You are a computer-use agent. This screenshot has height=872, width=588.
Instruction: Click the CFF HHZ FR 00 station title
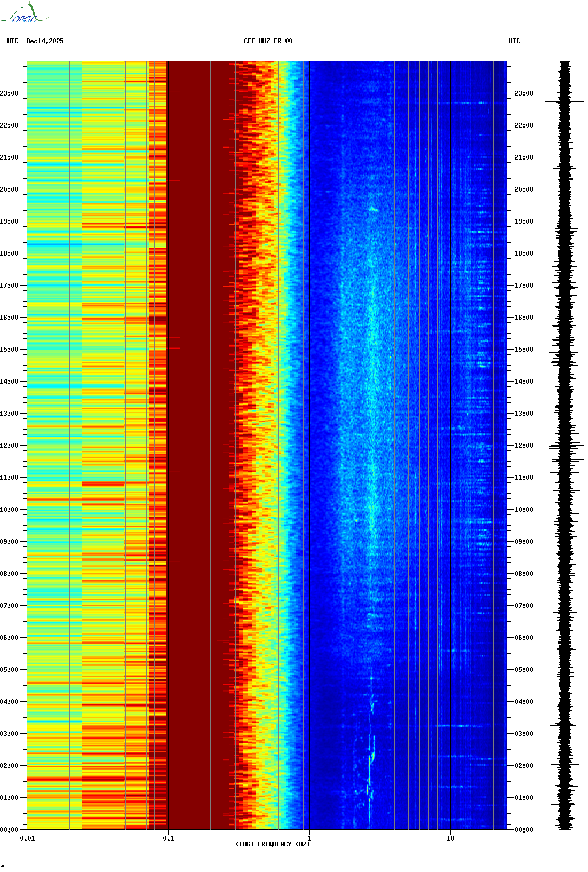(x=268, y=41)
